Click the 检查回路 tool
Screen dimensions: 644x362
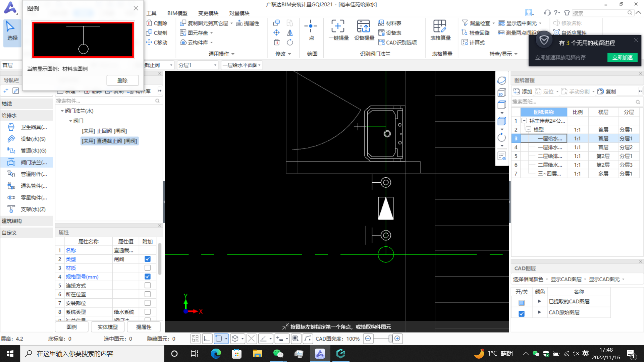point(476,33)
